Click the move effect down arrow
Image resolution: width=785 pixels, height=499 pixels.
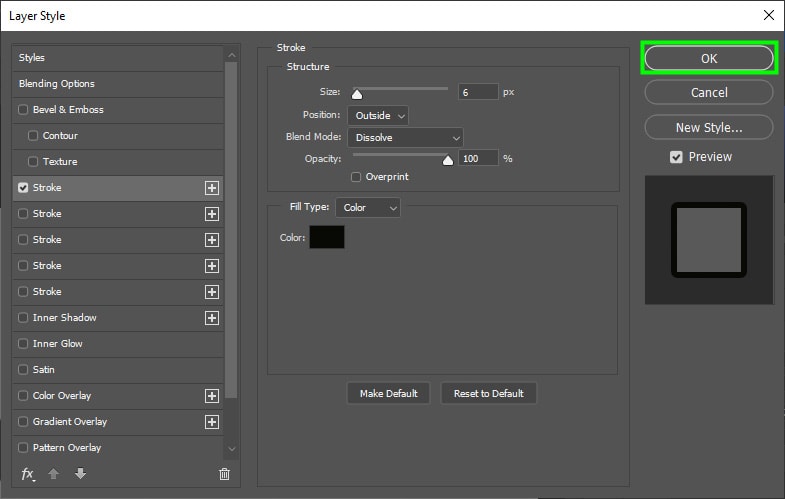click(x=80, y=473)
